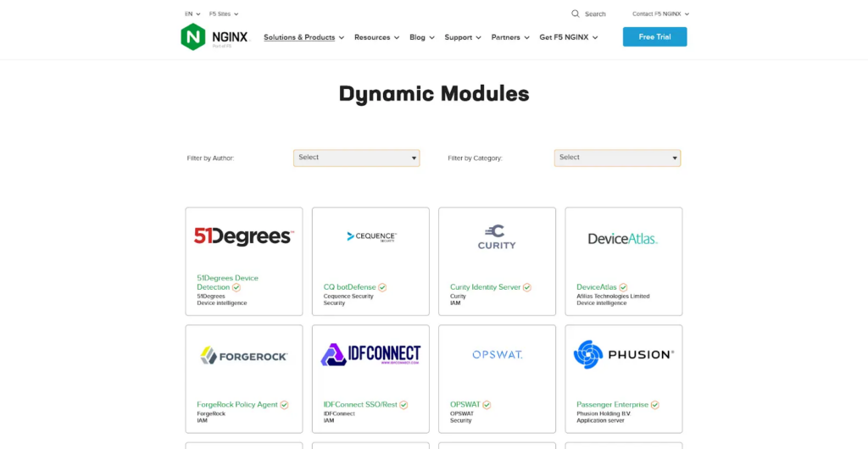This screenshot has height=449, width=868.
Task: Open Solutions & Products menu
Action: tap(304, 37)
